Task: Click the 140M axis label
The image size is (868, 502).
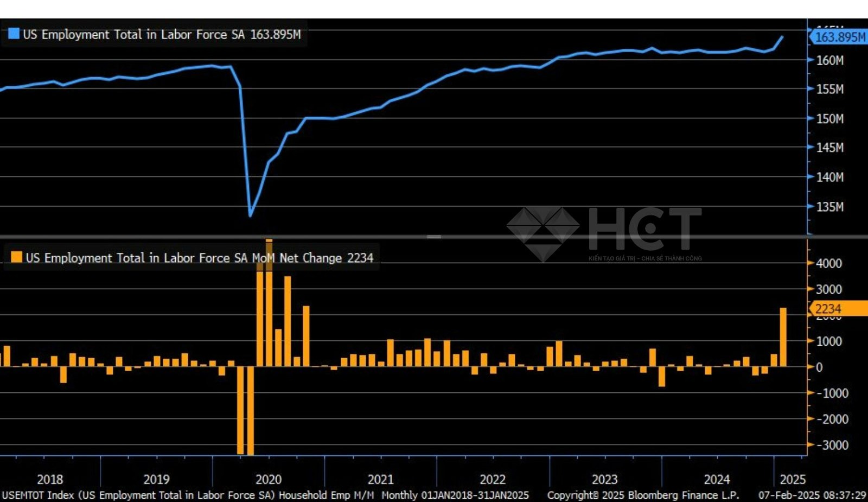Action: pyautogui.click(x=830, y=177)
